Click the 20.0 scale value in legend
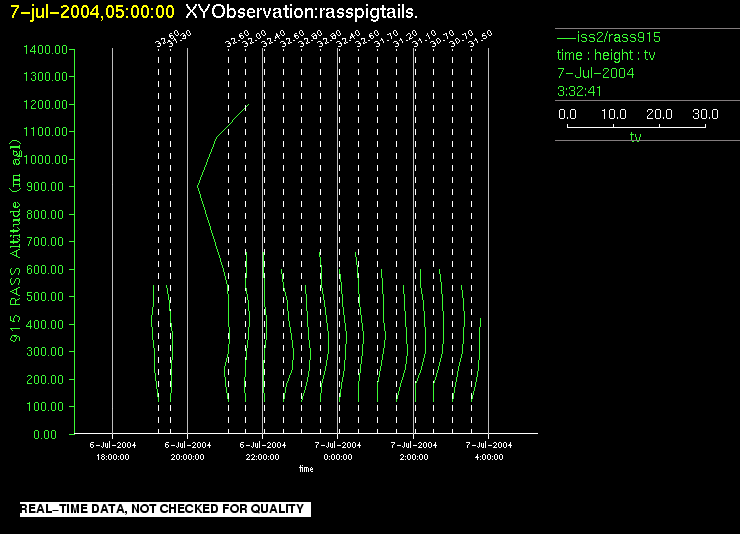This screenshot has height=534, width=740. (x=659, y=114)
